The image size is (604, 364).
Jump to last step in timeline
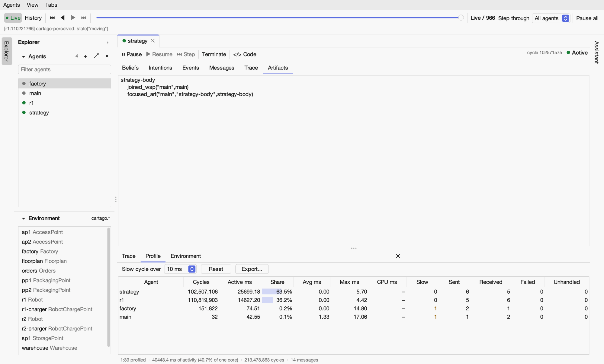84,18
